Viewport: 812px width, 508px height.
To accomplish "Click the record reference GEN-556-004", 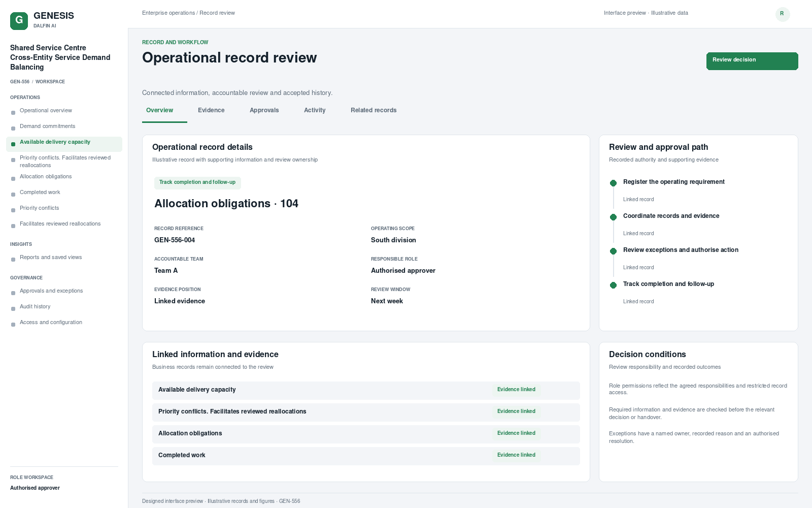I will click(x=175, y=240).
